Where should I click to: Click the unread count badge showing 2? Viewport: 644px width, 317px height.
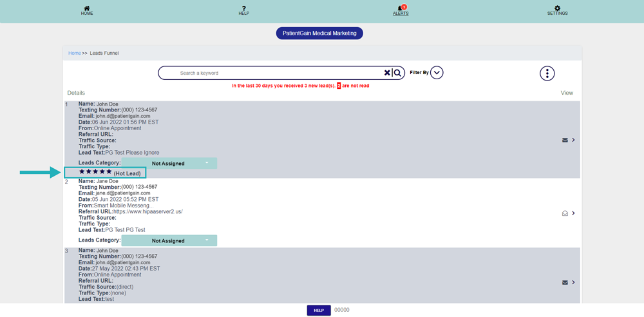pos(339,86)
